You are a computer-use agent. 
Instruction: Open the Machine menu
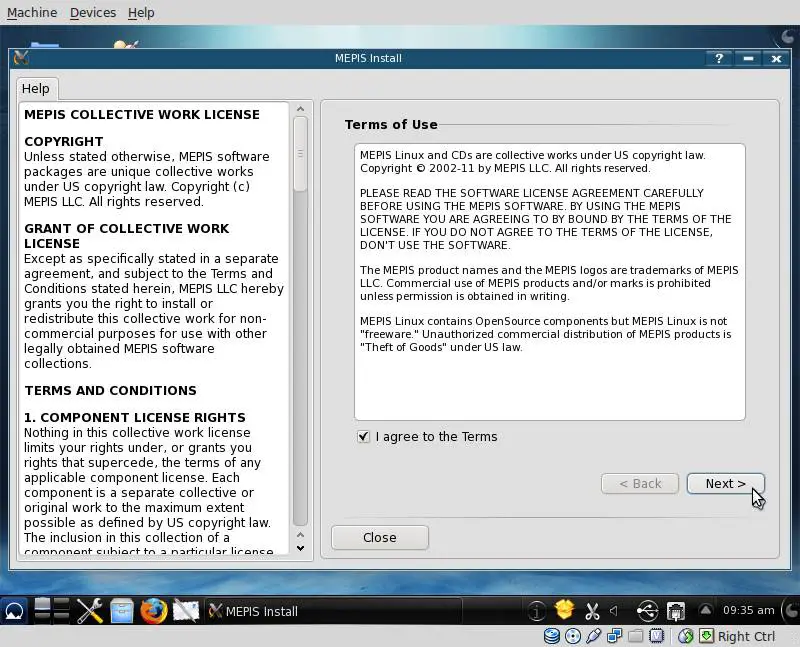tap(32, 12)
